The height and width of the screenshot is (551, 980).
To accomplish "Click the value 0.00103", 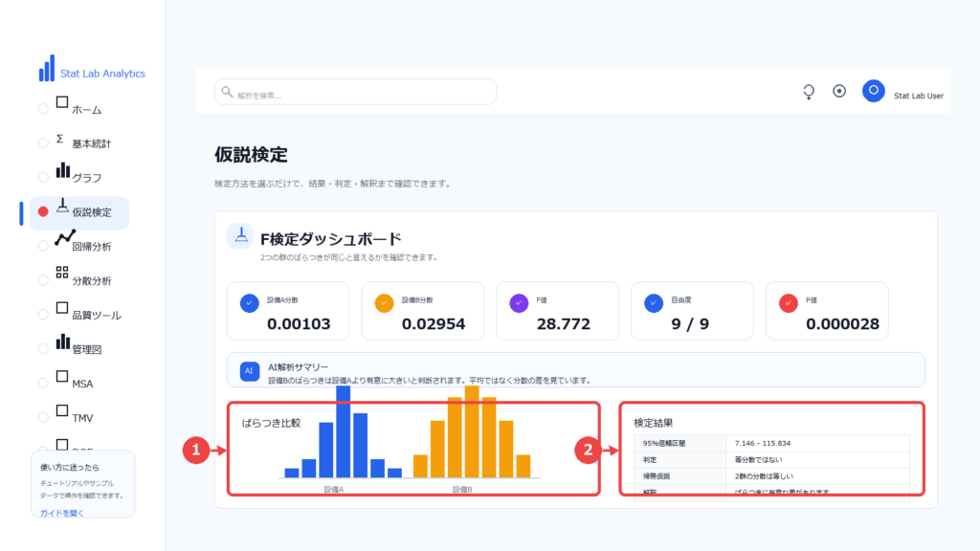I will (299, 324).
